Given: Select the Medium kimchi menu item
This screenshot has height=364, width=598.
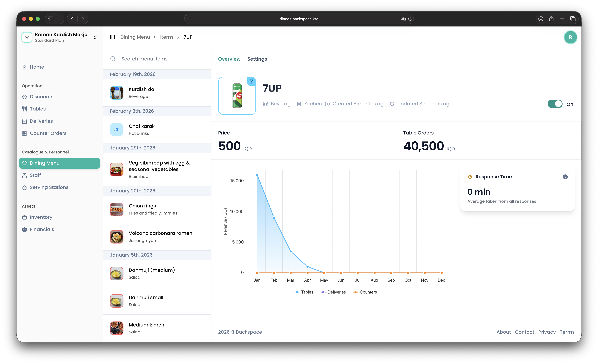Looking at the screenshot, I should 157,328.
